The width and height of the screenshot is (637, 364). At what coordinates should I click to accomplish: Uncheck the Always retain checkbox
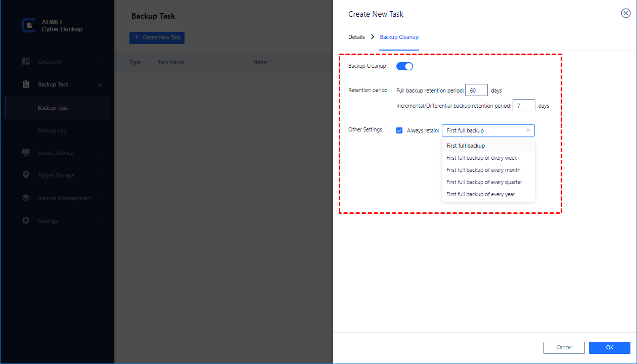399,130
